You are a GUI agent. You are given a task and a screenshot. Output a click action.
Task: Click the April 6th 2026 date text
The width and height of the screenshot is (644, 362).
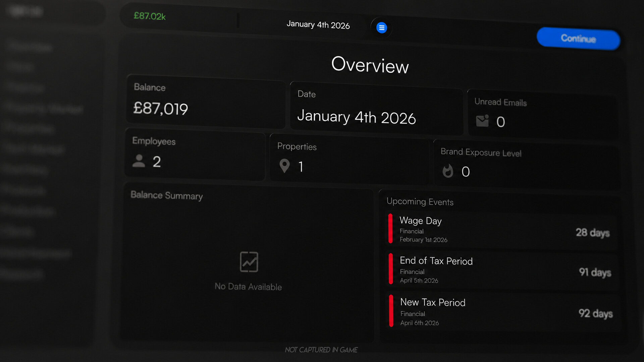[x=420, y=323]
